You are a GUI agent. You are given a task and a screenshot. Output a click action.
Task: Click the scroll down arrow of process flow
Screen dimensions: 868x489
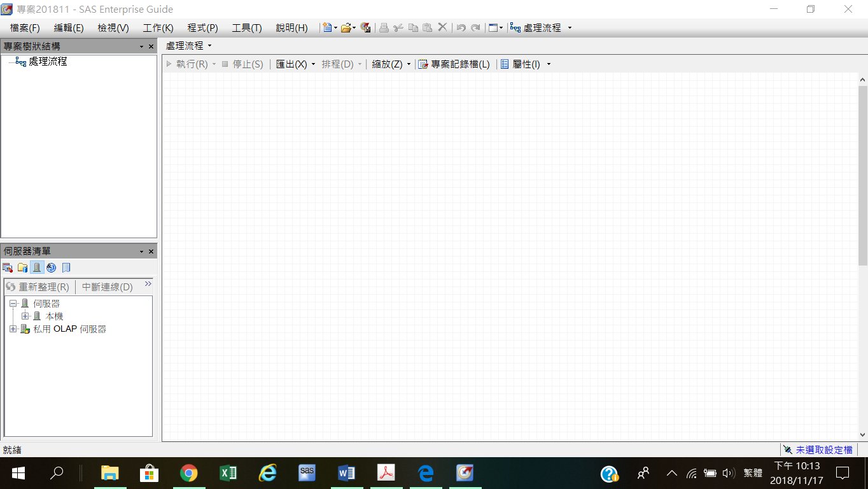(x=863, y=435)
